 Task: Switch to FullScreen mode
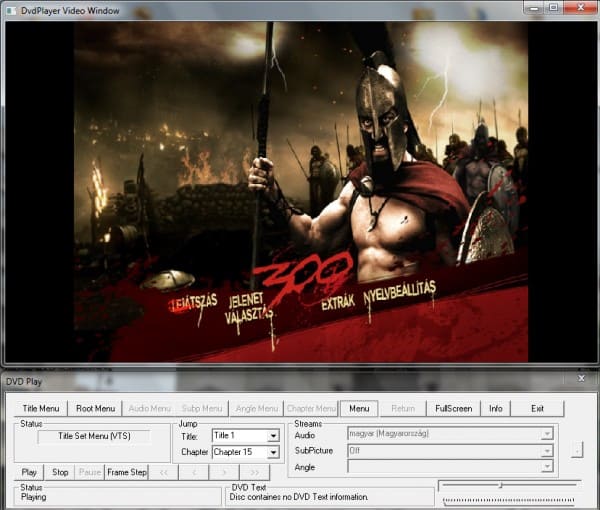(x=453, y=408)
